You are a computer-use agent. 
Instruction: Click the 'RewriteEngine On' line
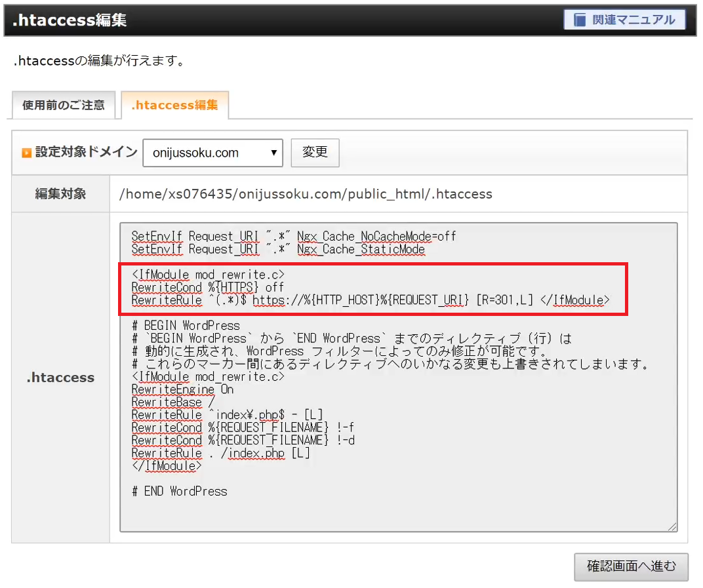click(182, 389)
